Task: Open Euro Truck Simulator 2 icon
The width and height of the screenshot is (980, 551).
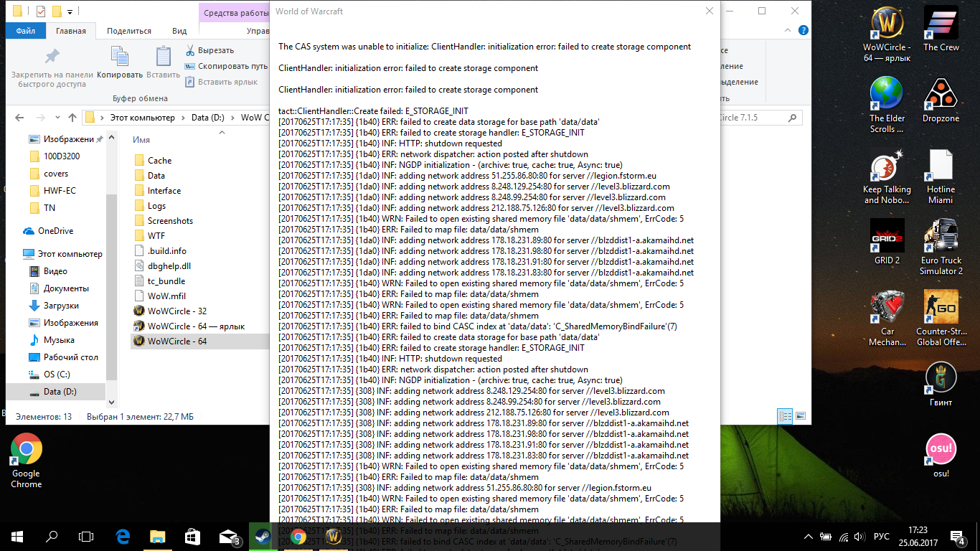Action: 941,237
